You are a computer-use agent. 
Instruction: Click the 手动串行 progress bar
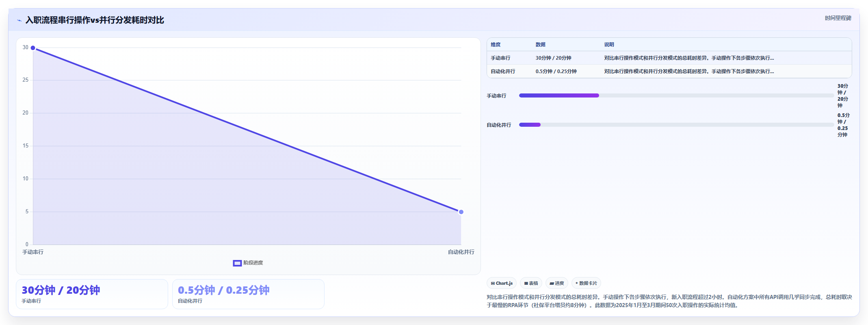(676, 95)
